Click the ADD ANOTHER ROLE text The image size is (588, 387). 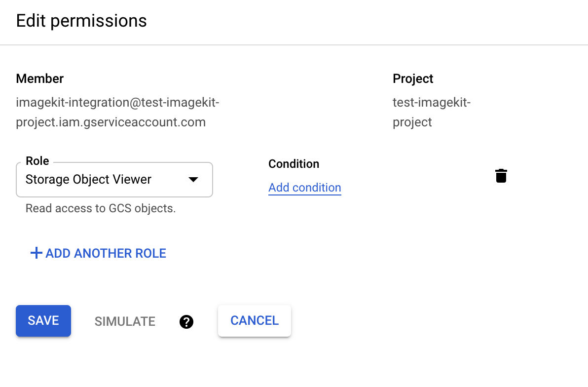point(106,253)
